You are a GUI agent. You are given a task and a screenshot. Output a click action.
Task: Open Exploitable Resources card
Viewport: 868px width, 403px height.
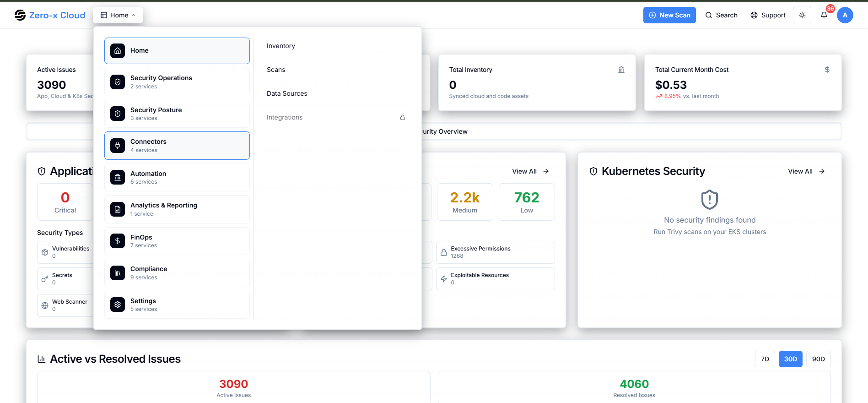(496, 279)
